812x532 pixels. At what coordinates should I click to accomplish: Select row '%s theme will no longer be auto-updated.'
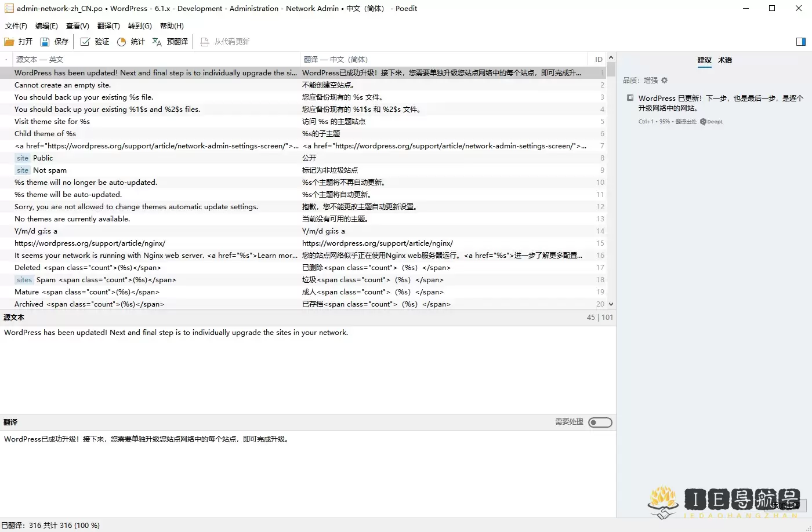303,183
